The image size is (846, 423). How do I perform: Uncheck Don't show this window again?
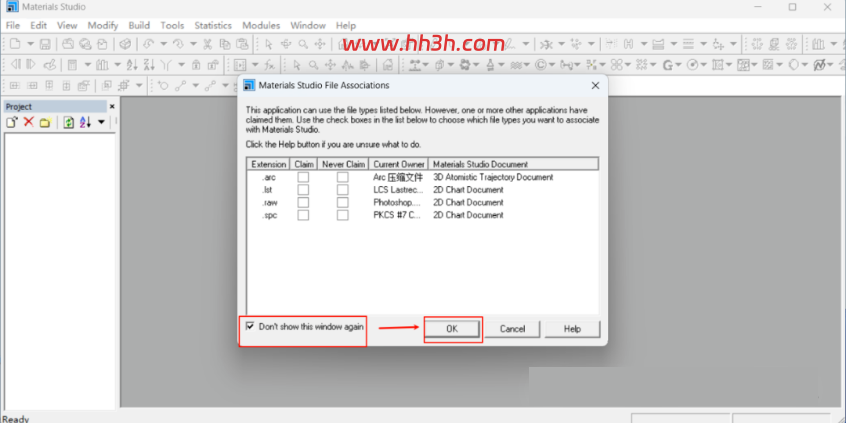250,326
